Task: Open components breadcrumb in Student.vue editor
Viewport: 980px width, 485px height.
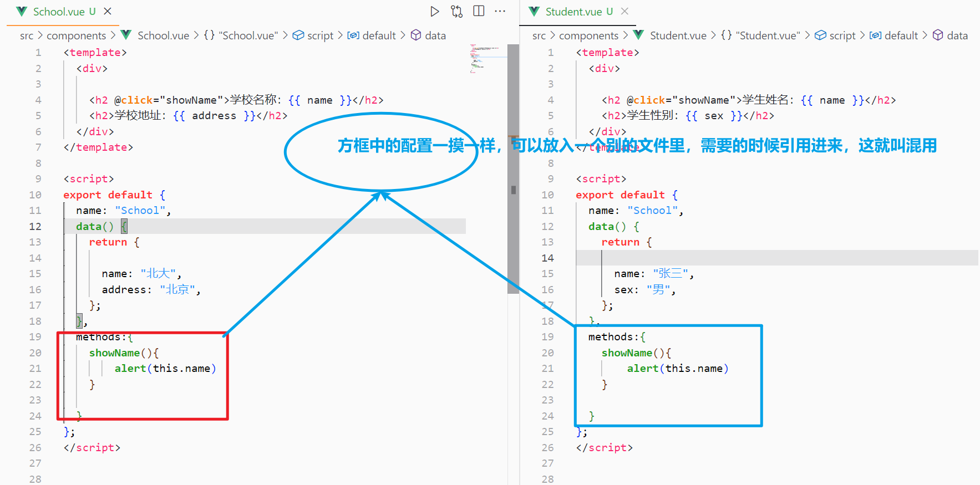Action: pyautogui.click(x=588, y=35)
